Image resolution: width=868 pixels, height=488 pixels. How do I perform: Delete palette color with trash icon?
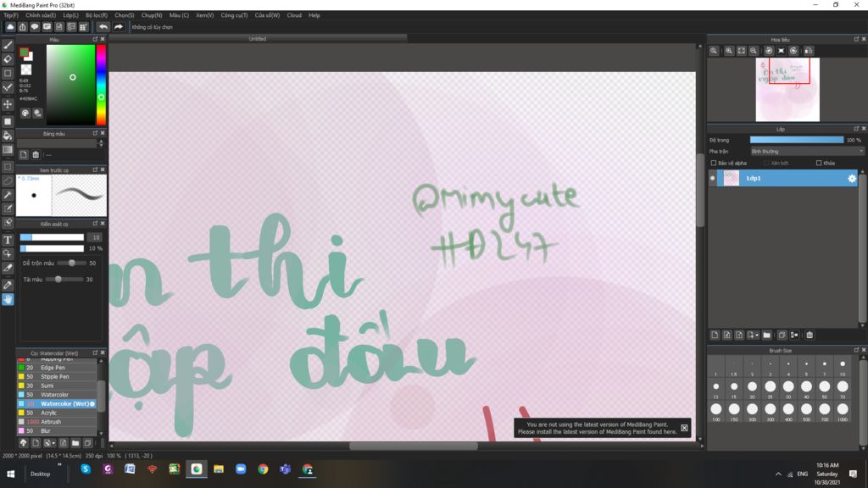coord(36,155)
